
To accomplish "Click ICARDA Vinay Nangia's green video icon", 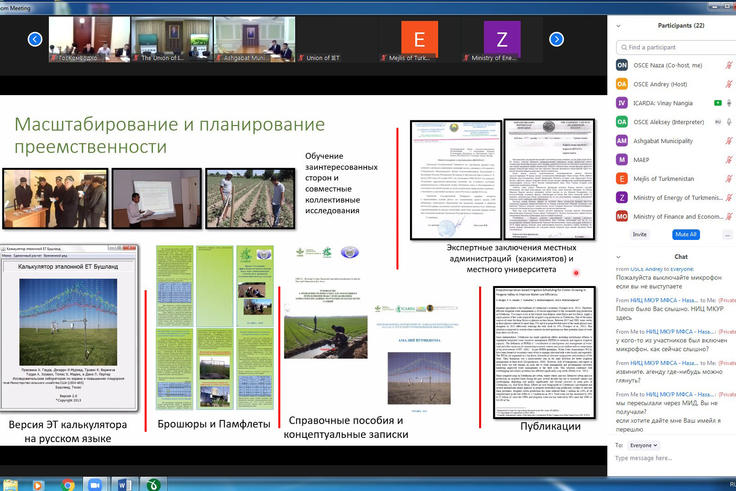I will [x=717, y=103].
